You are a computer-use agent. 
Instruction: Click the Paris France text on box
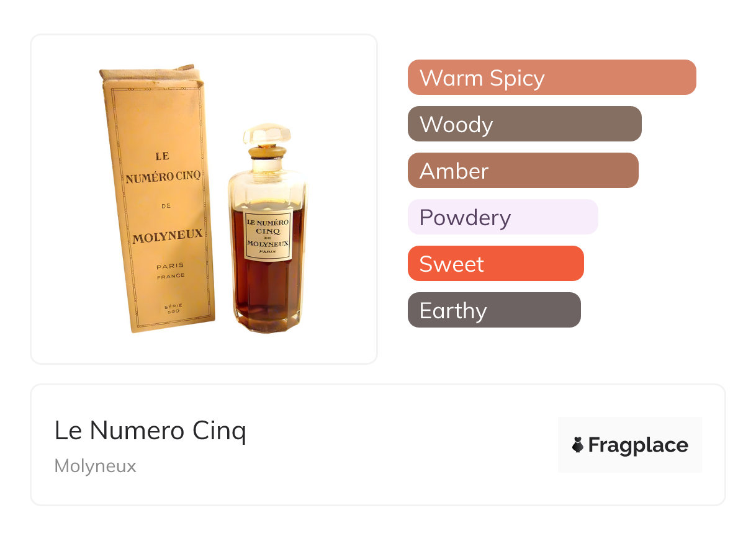[170, 271]
